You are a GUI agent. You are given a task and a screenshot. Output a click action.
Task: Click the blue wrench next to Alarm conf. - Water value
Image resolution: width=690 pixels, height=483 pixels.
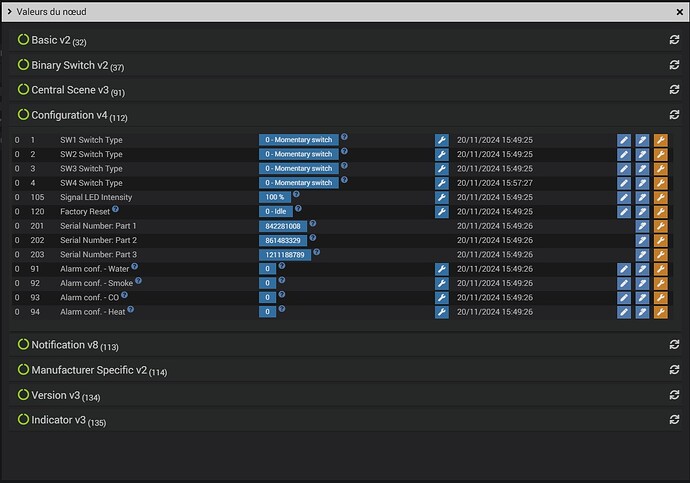tap(442, 269)
